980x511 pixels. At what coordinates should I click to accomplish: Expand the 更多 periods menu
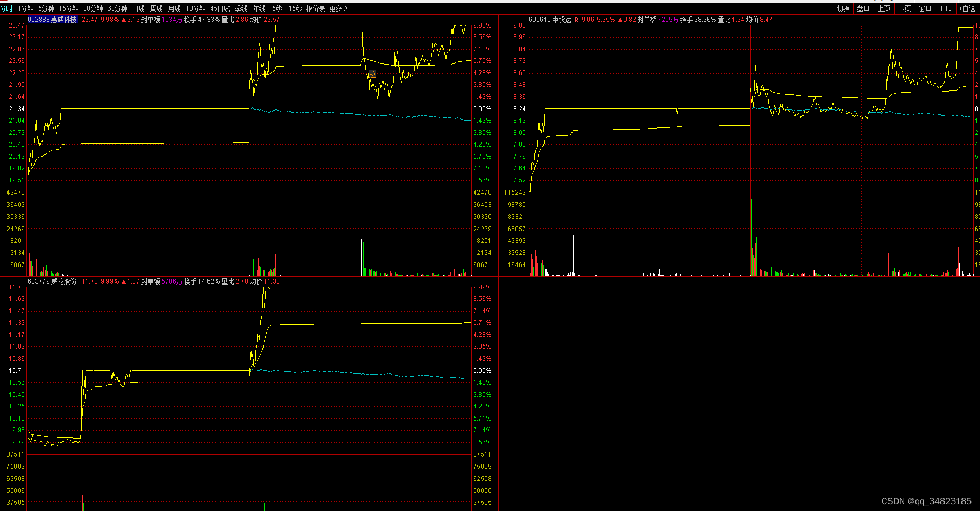pos(338,8)
